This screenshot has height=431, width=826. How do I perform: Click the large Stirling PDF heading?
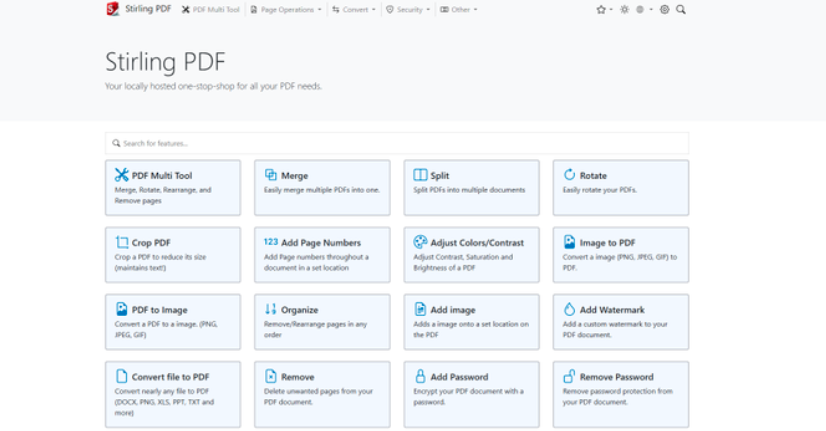[165, 62]
